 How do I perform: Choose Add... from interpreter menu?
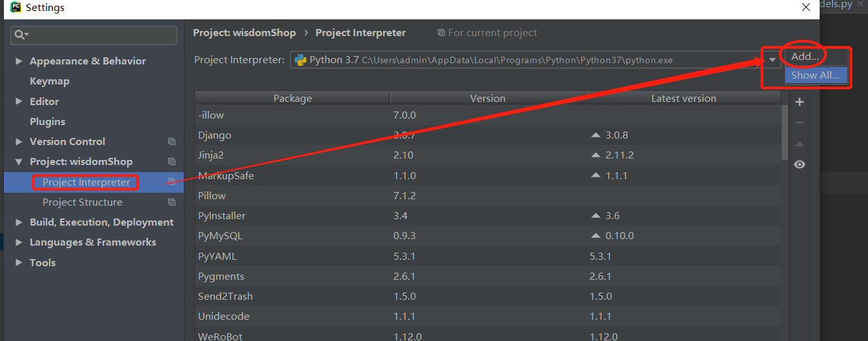[x=805, y=57]
